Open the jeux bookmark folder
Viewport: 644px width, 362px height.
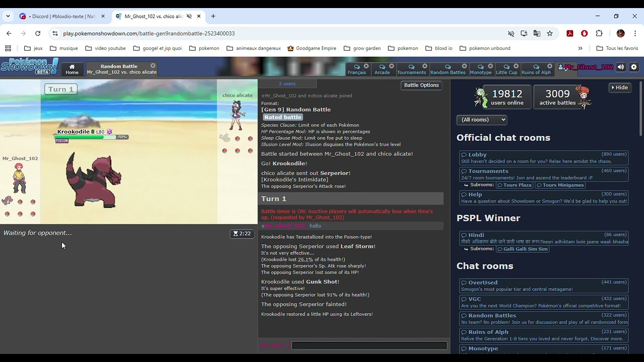point(33,48)
